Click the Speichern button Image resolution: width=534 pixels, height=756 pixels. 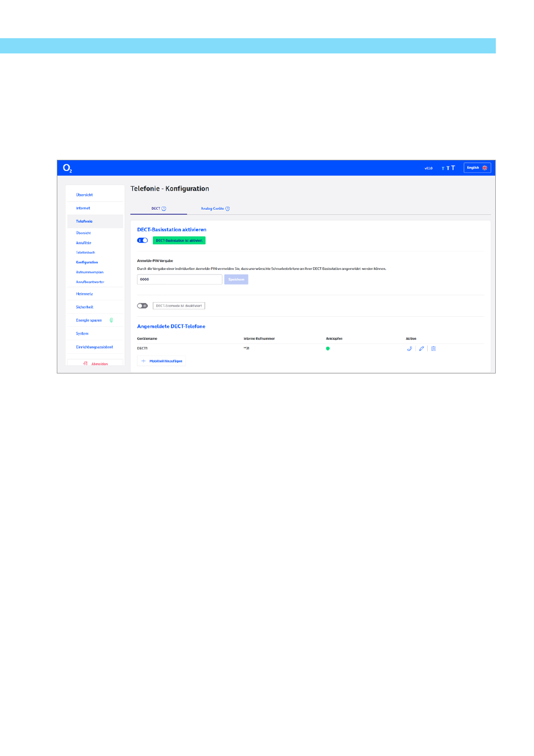pyautogui.click(x=236, y=280)
